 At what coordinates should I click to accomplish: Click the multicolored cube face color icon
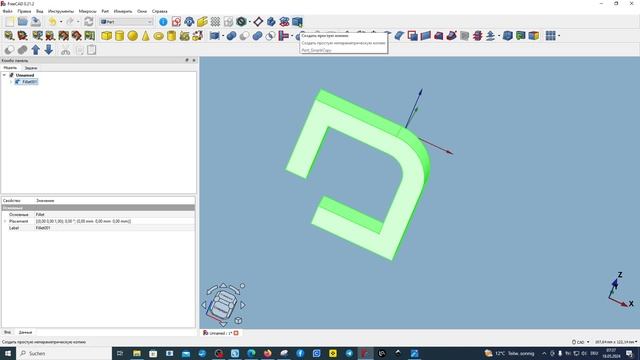(x=533, y=36)
